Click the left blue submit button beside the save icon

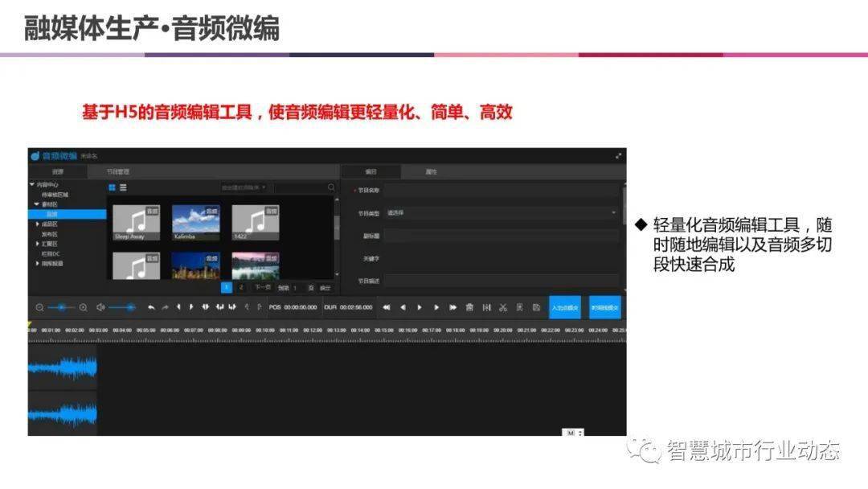point(565,307)
